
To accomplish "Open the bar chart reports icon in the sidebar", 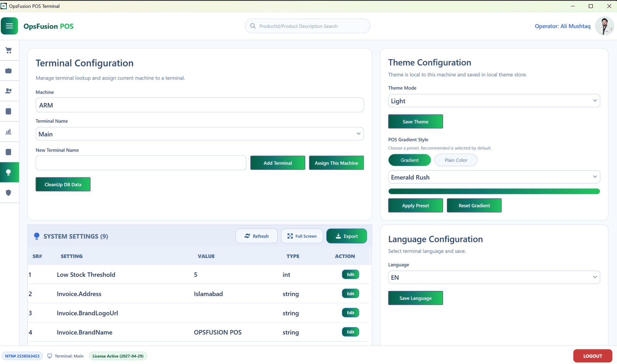I will [9, 131].
